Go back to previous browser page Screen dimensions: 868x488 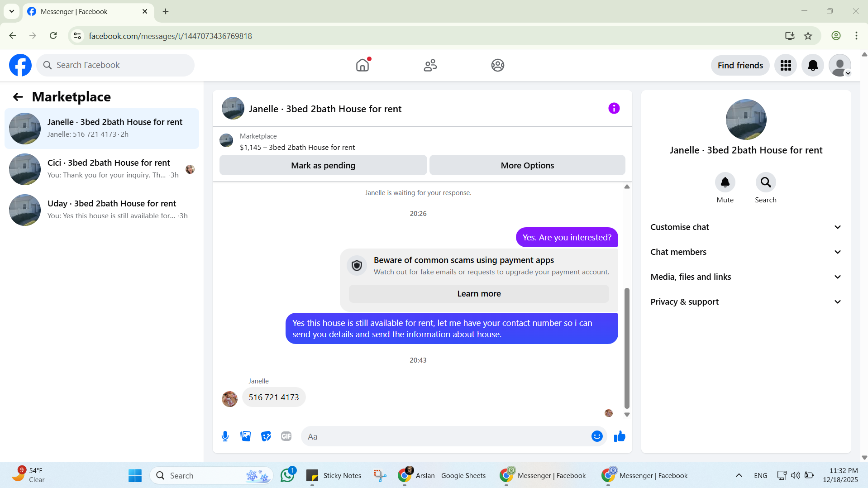pos(13,36)
